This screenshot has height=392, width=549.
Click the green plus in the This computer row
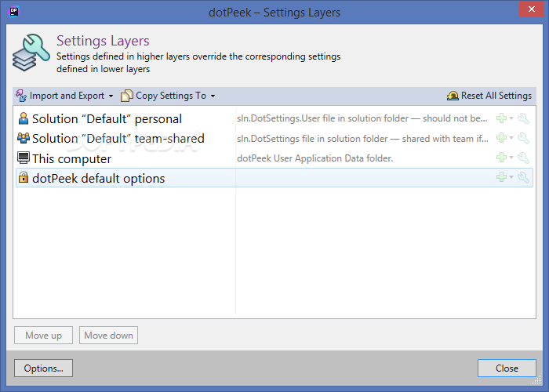point(501,158)
